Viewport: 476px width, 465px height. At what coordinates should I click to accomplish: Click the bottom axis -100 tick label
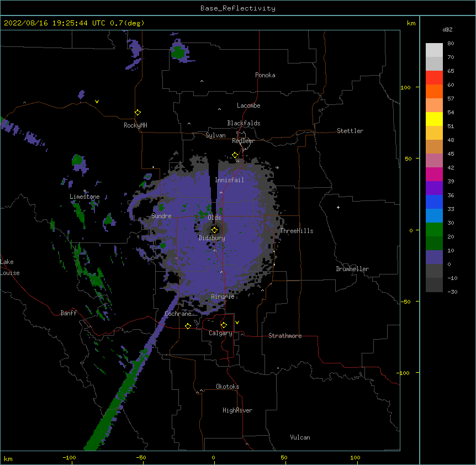pyautogui.click(x=69, y=457)
